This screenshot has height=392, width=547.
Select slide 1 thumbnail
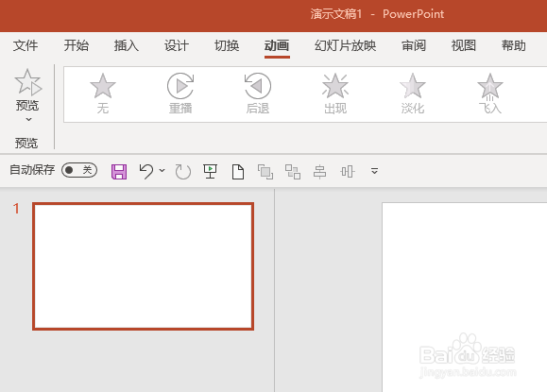[143, 266]
